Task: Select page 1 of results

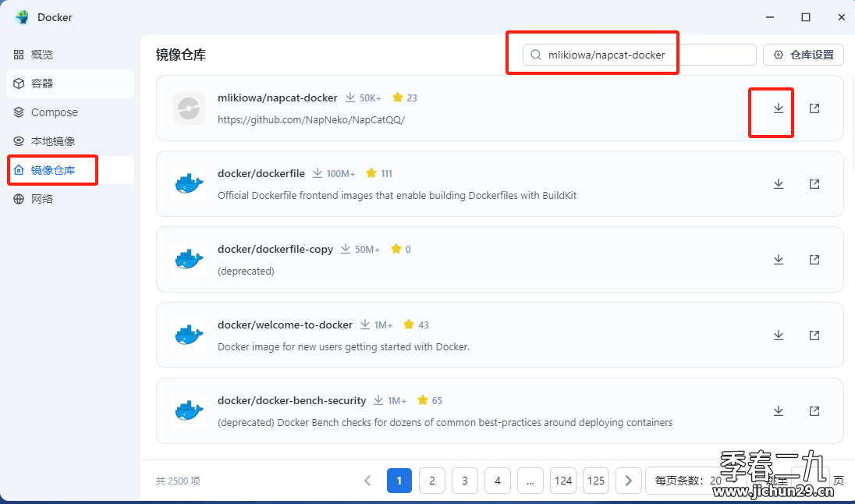Action: [399, 481]
